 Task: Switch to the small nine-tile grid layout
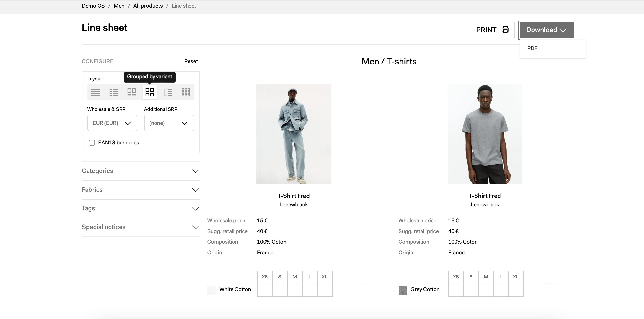pyautogui.click(x=186, y=92)
